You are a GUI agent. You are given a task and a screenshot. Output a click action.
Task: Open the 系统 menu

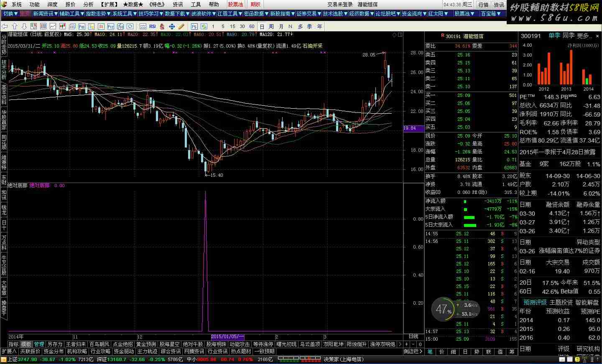pyautogui.click(x=17, y=4)
